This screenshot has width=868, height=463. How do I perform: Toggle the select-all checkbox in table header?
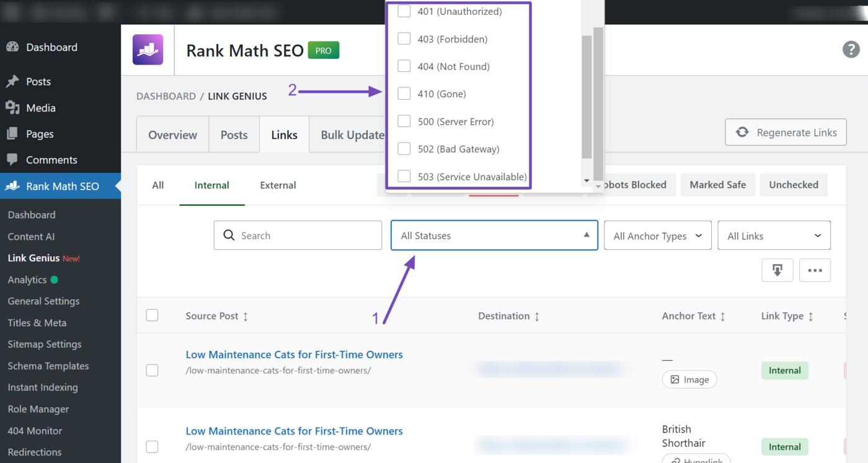point(152,315)
